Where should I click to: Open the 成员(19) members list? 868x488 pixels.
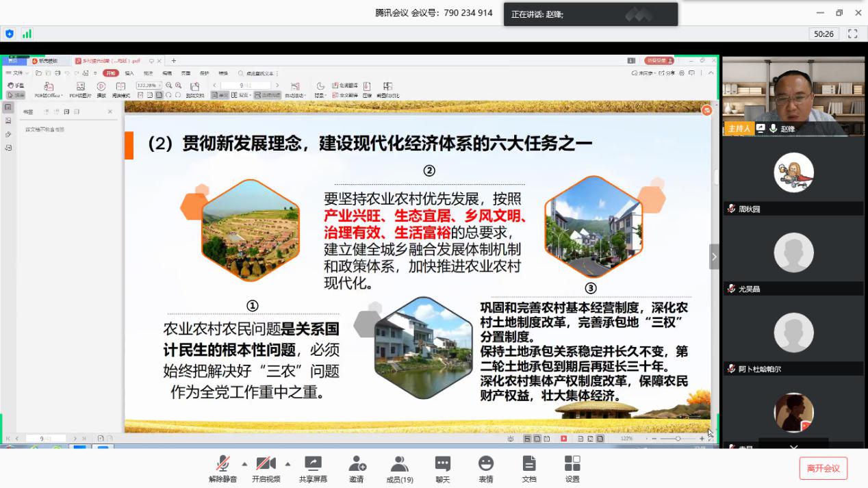pyautogui.click(x=400, y=469)
